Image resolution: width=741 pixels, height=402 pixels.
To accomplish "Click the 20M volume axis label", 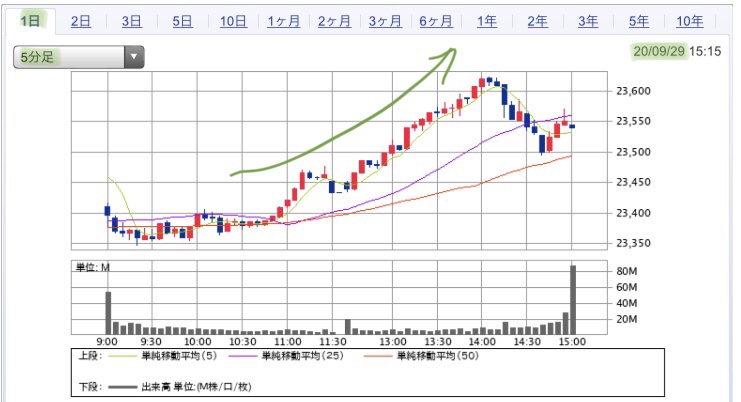I will [627, 319].
